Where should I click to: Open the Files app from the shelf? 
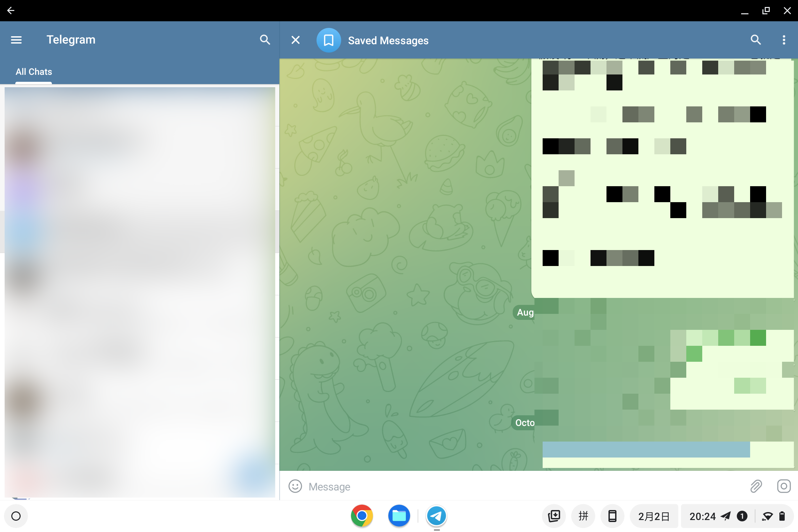pyautogui.click(x=399, y=516)
